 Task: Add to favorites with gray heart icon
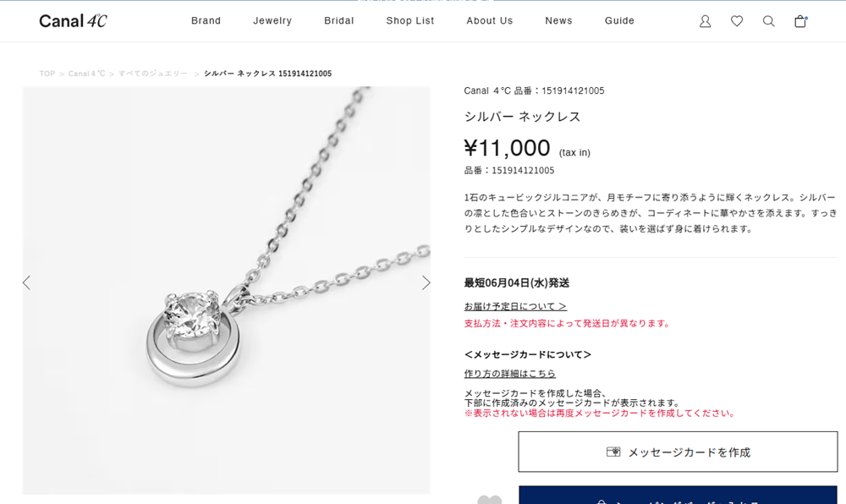[489, 500]
